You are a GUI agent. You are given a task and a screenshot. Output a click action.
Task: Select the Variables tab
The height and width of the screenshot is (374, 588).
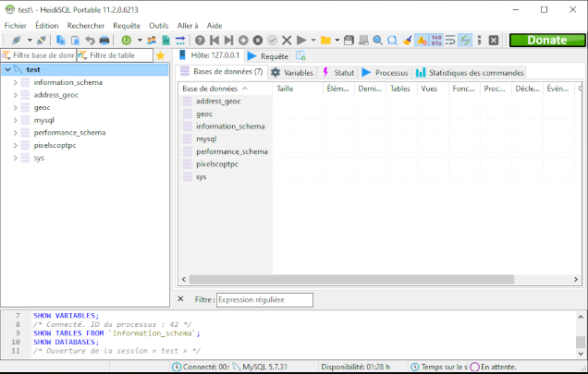click(x=292, y=72)
